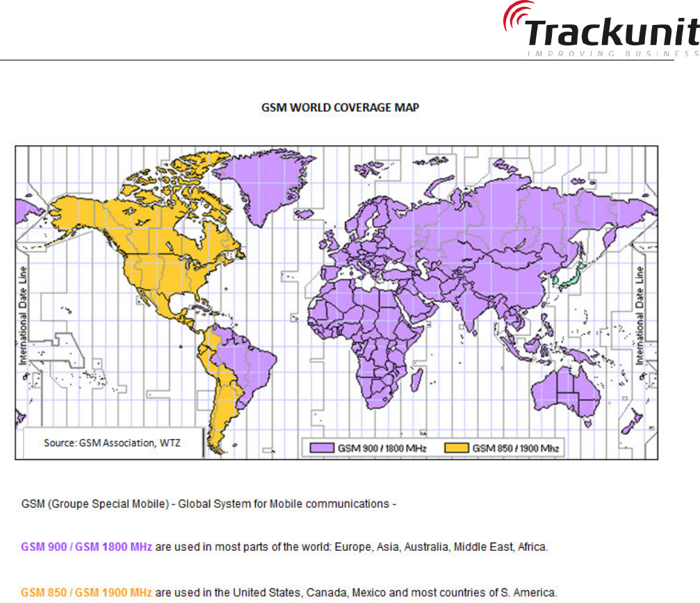The width and height of the screenshot is (700, 603).
Task: Click the right 'International Date Line' label
Action: [x=640, y=316]
